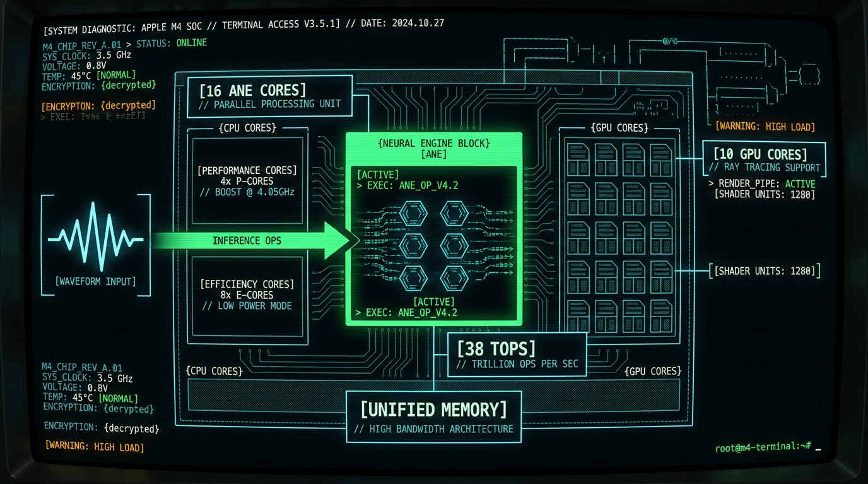Click the // LOW POWER MODE line
The width and height of the screenshot is (868, 484).
(x=247, y=306)
